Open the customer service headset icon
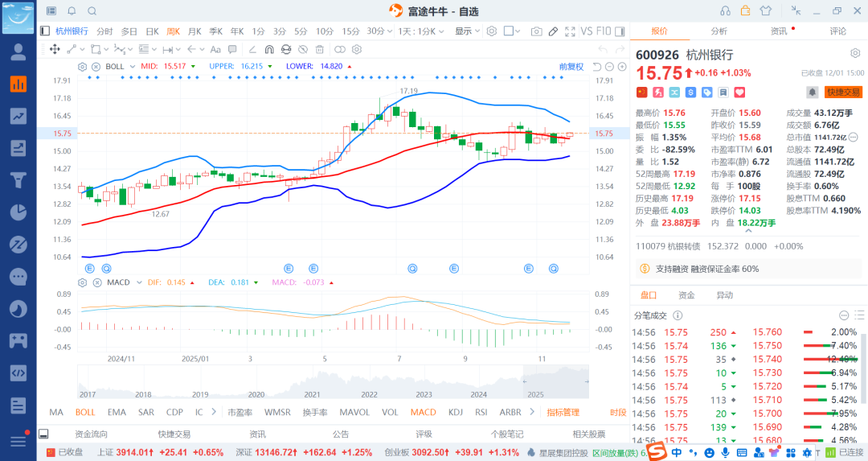This screenshot has height=461, width=868. [725, 10]
